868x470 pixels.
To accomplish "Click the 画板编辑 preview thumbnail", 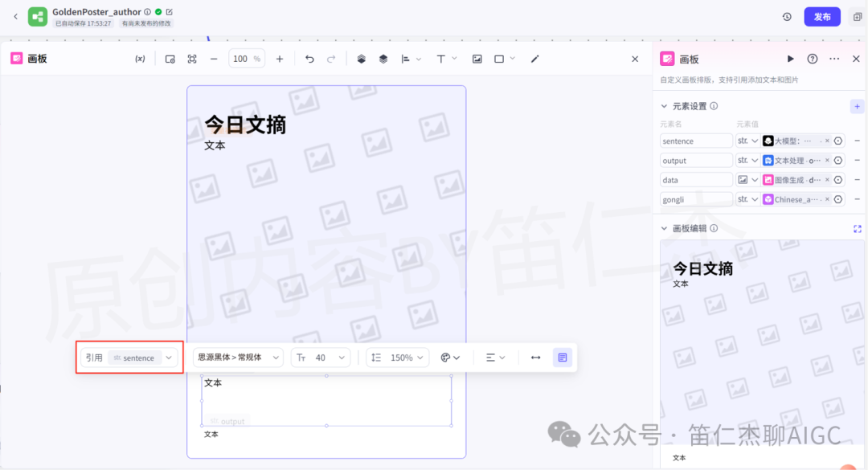I will click(762, 354).
